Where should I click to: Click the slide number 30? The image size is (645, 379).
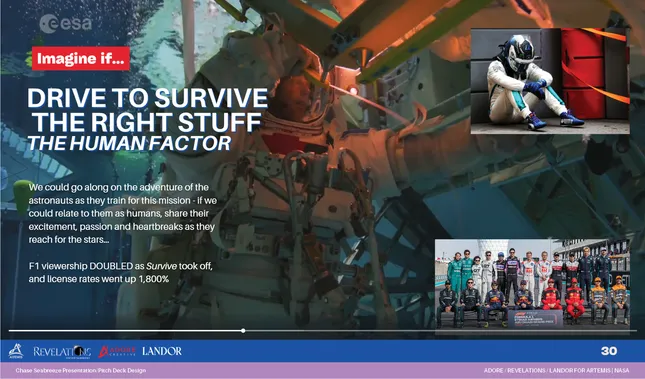[609, 351]
